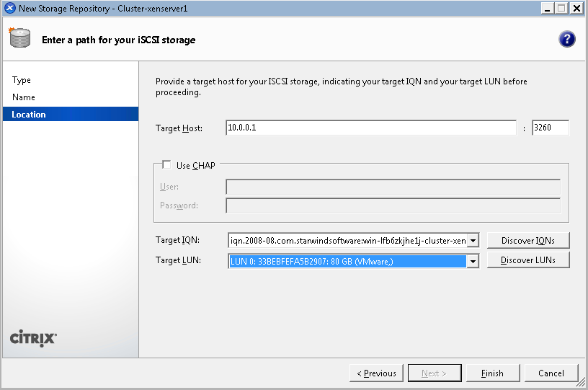Open the Target LUN dropdown list
The width and height of the screenshot is (588, 390).
473,261
